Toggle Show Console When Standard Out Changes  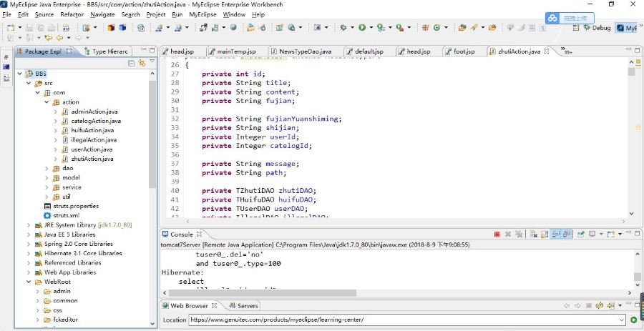click(x=556, y=234)
